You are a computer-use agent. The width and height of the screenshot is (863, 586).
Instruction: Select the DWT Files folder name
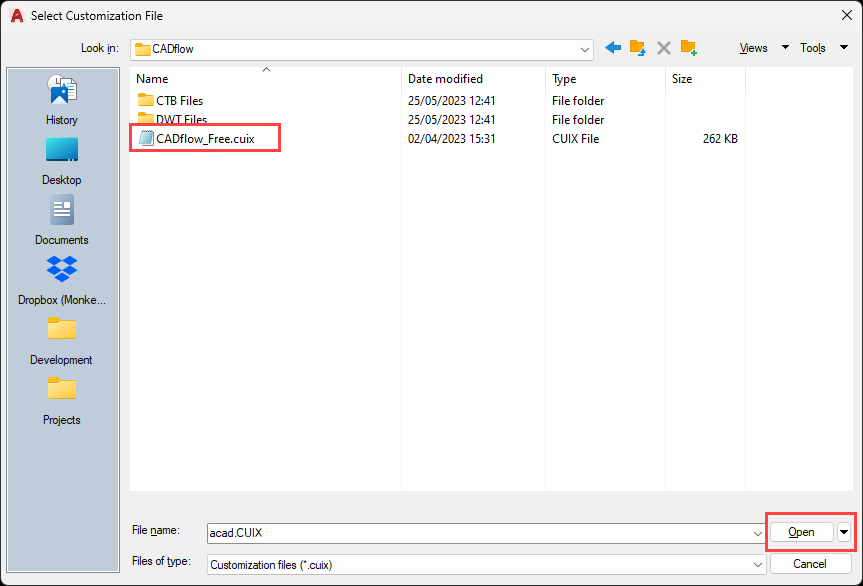(182, 119)
